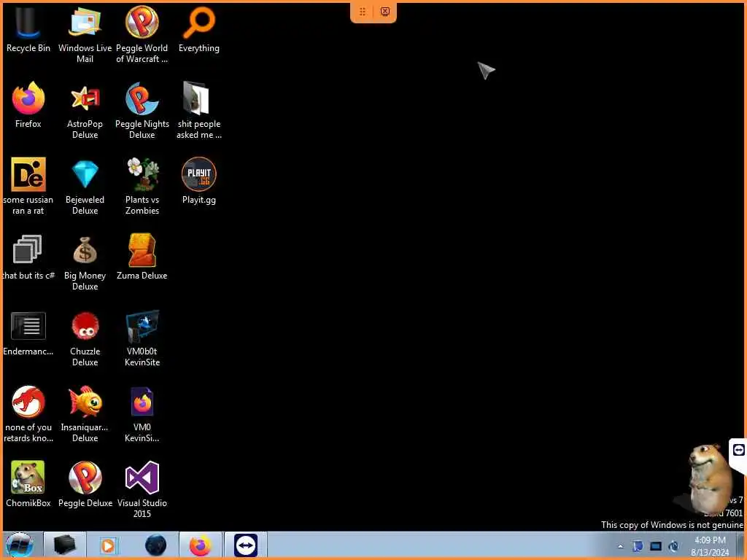Launch Windows Live Mail shortcut
Image resolution: width=747 pixels, height=560 pixels.
(85, 35)
